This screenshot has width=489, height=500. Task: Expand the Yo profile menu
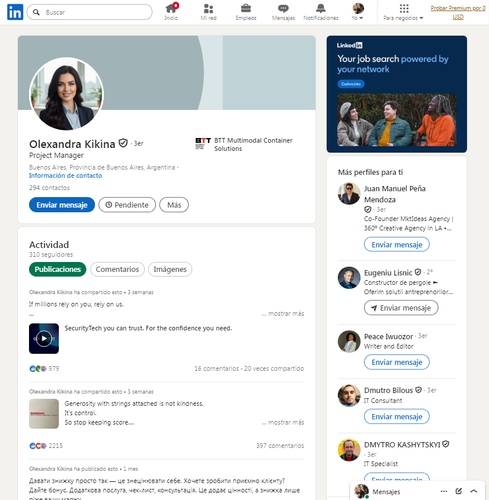pyautogui.click(x=358, y=12)
